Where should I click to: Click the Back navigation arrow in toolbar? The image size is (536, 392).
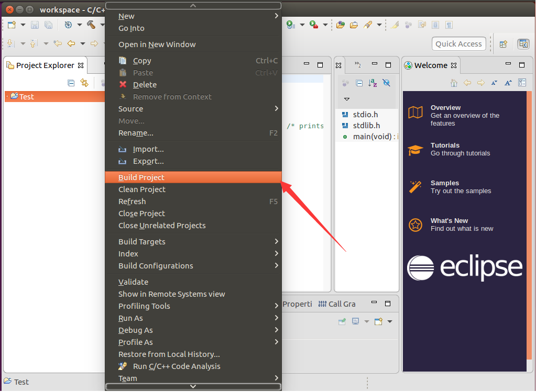[x=71, y=44]
